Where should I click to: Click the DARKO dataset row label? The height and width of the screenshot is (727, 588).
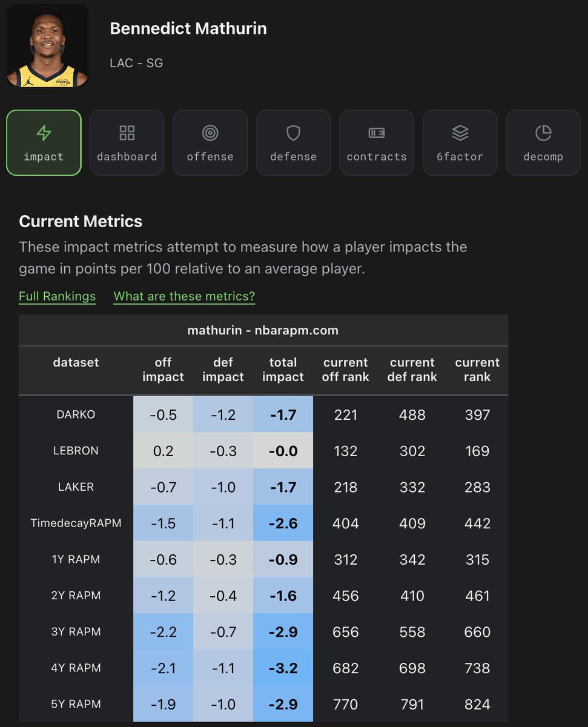[76, 414]
